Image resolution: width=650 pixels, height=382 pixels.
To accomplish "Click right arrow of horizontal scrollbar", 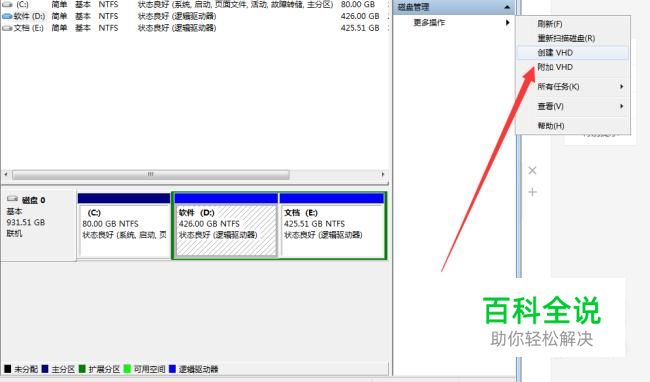I will click(x=383, y=174).
